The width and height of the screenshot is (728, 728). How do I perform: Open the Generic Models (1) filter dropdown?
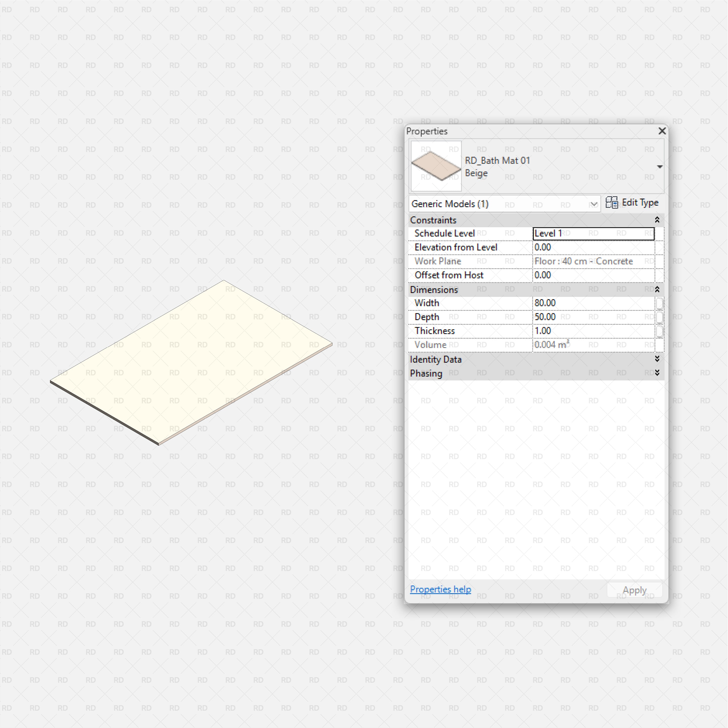594,204
